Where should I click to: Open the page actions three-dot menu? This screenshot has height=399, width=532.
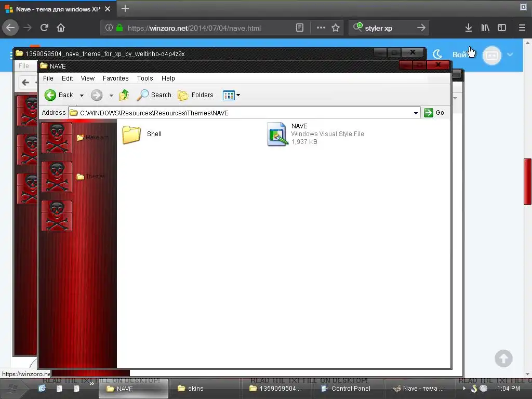click(321, 28)
